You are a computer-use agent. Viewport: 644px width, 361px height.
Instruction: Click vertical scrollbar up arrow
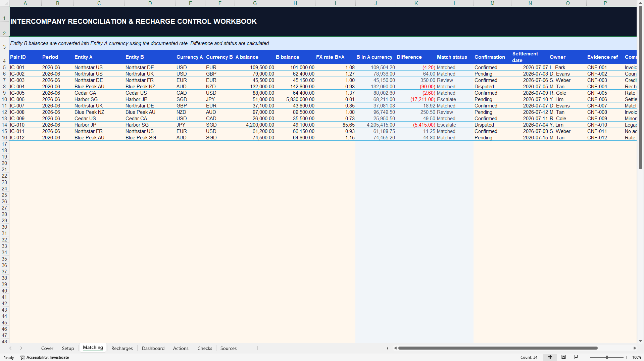(641, 2)
